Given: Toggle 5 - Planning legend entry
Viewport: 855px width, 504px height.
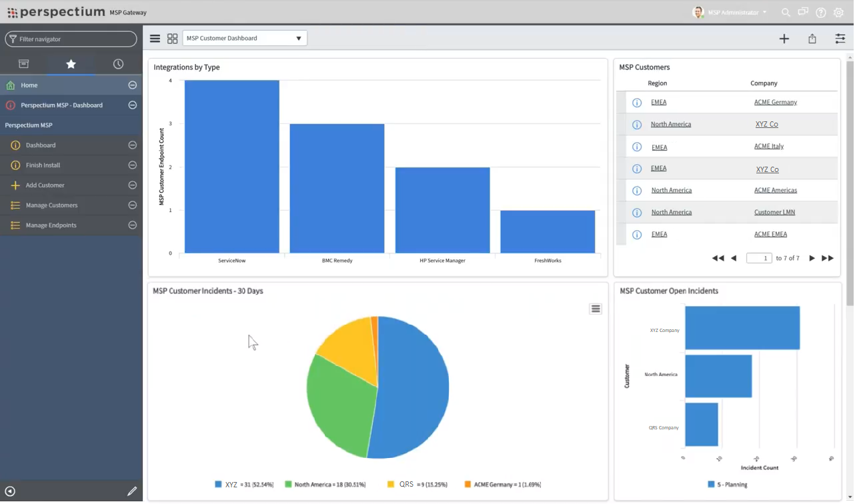Looking at the screenshot, I should (728, 485).
